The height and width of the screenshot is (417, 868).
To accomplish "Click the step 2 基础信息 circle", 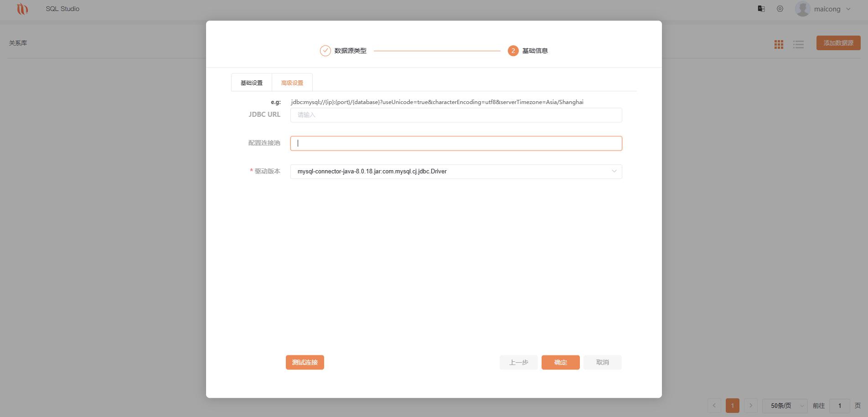I will tap(513, 51).
